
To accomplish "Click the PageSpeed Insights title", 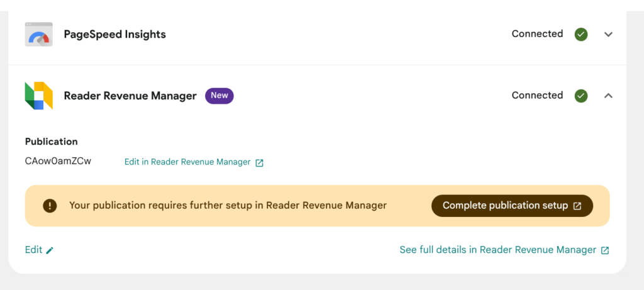I will (x=114, y=35).
